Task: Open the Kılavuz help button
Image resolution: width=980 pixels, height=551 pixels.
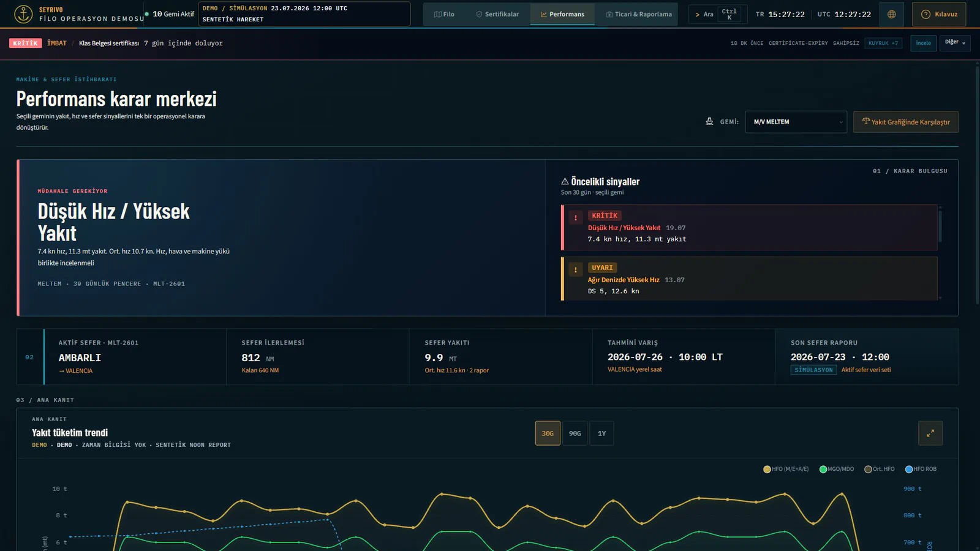Action: 939,14
